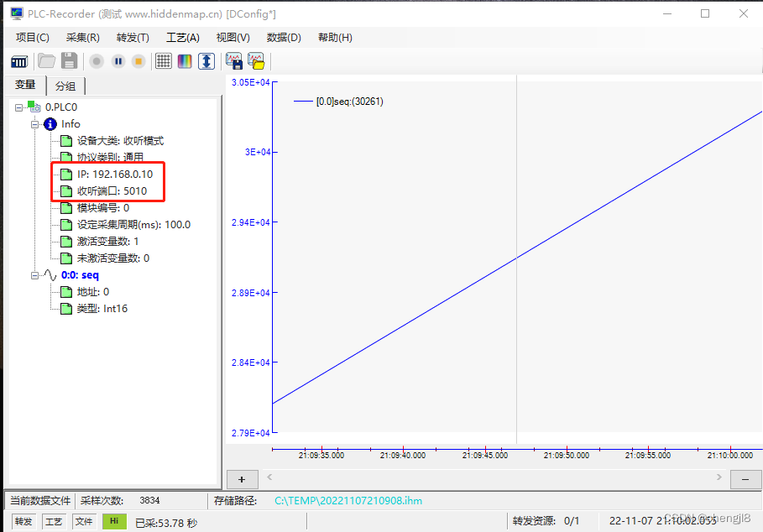Click the plus zoom button below chart
This screenshot has height=532, width=763.
[243, 479]
